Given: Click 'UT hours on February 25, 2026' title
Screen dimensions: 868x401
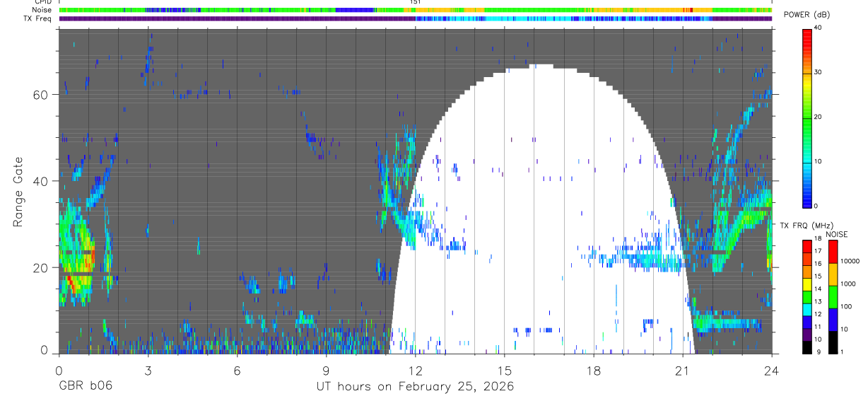Looking at the screenshot, I should (415, 387).
